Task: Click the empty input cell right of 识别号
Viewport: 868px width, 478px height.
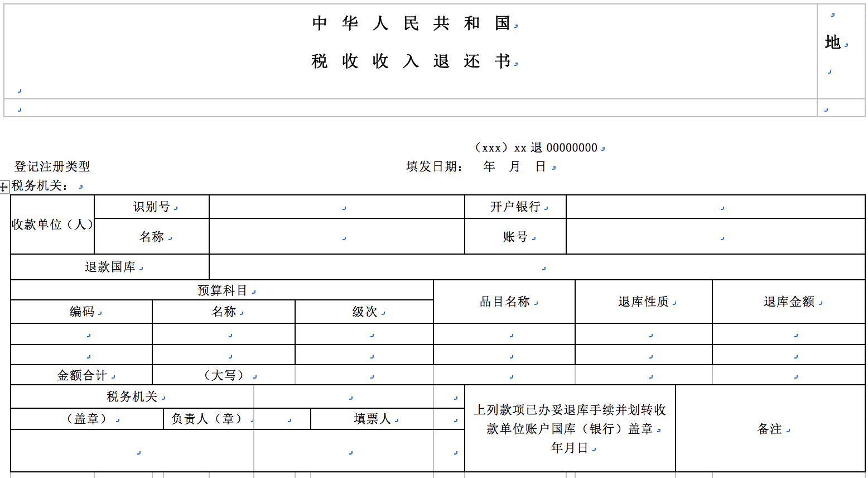Action: (x=337, y=207)
